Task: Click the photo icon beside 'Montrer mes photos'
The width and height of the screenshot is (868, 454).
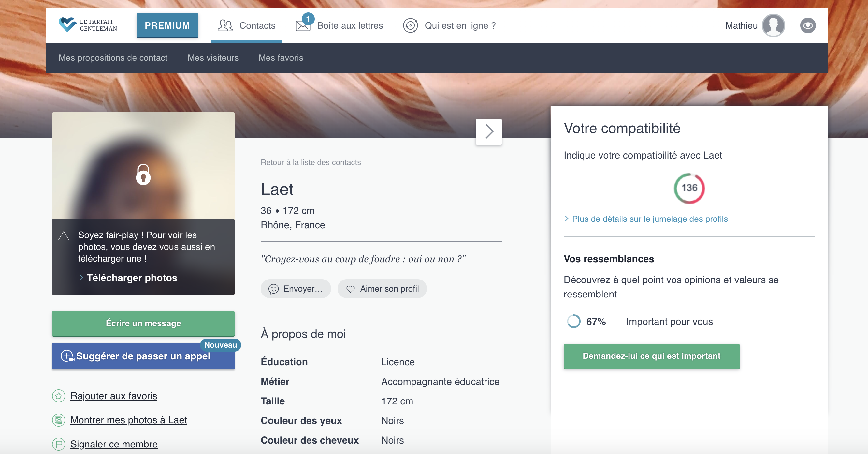Action: 59,420
